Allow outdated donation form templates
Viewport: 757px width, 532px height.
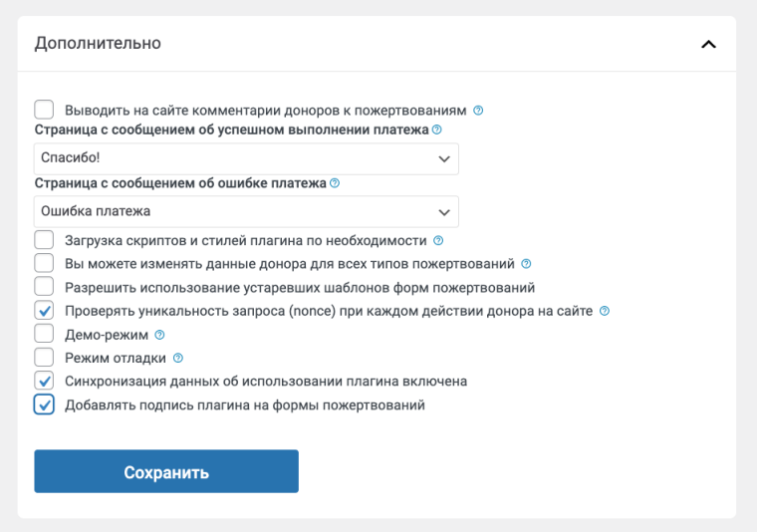pyautogui.click(x=44, y=288)
